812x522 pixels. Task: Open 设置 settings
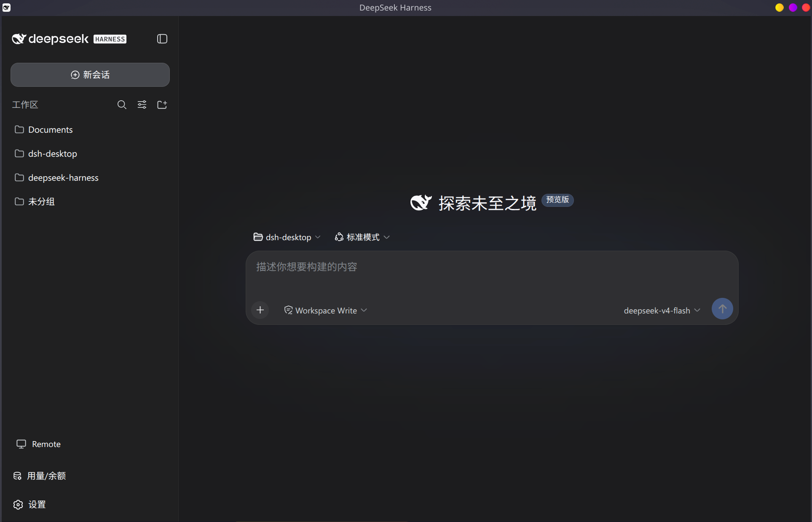pos(29,505)
